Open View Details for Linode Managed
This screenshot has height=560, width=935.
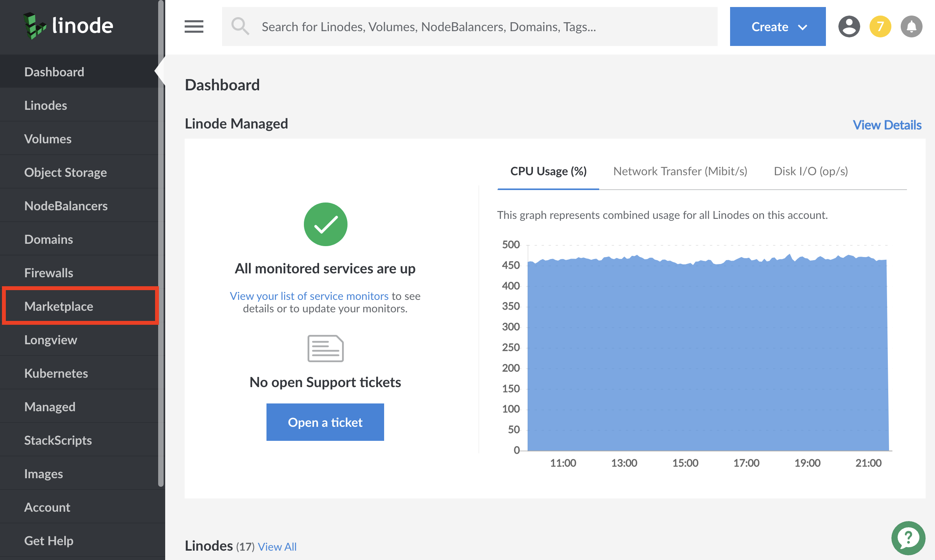(887, 125)
